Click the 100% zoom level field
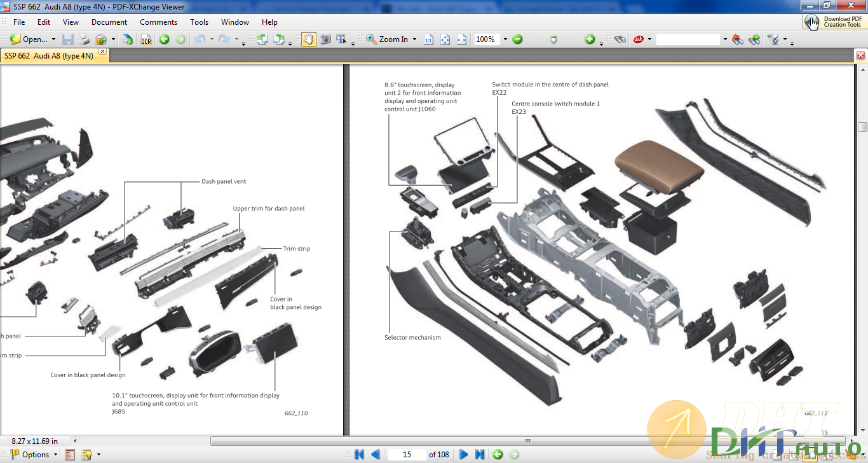868x463 pixels. point(487,39)
